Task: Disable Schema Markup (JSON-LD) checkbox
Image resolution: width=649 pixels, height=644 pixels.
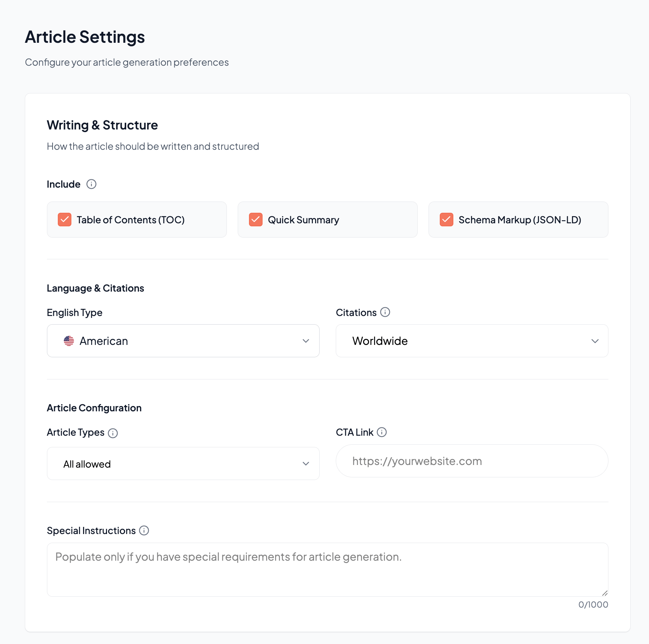Action: click(447, 220)
